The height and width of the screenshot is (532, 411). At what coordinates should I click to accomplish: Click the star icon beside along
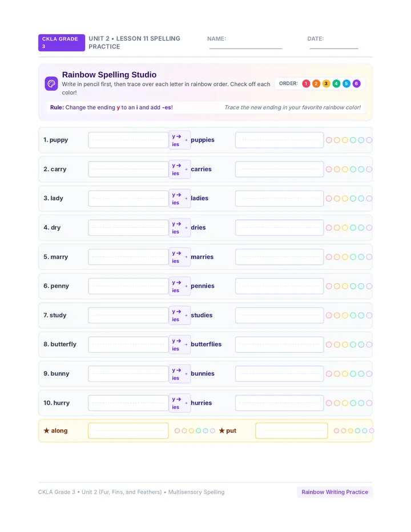click(x=46, y=430)
